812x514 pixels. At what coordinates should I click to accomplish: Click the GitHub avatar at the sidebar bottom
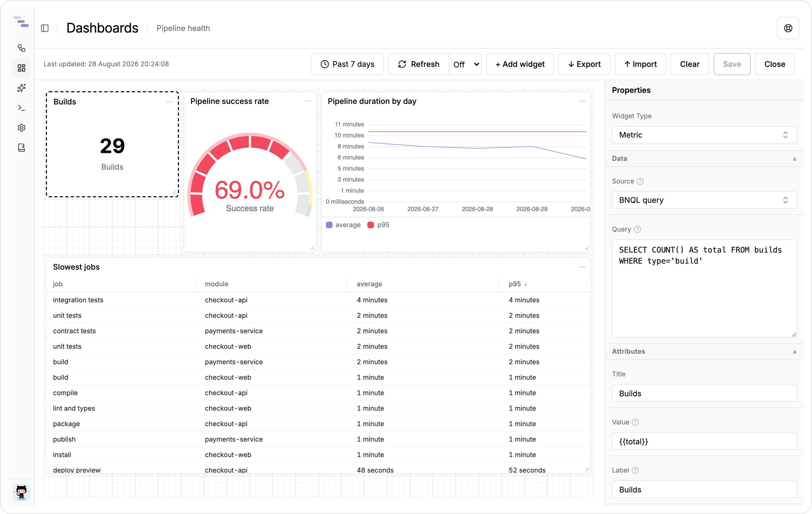[x=21, y=492]
